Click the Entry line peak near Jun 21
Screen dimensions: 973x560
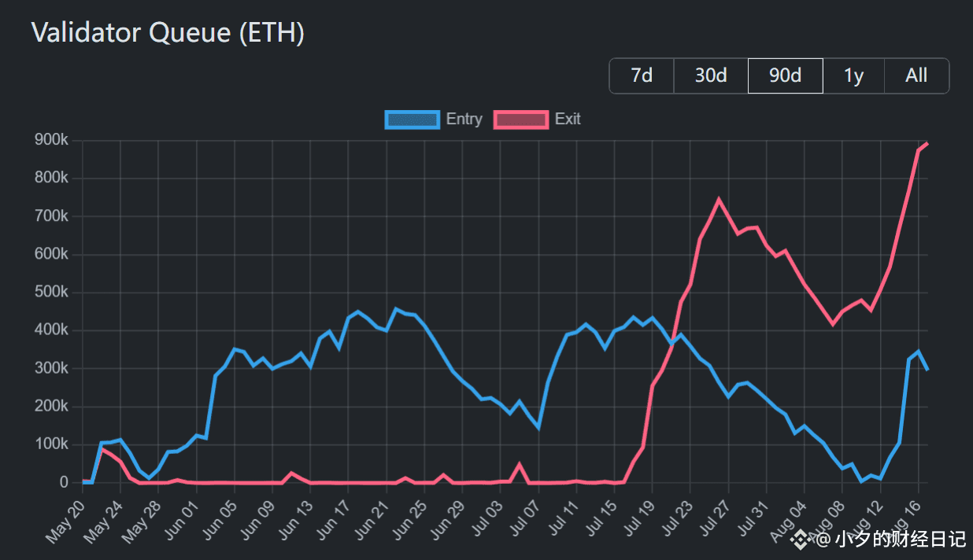point(396,309)
